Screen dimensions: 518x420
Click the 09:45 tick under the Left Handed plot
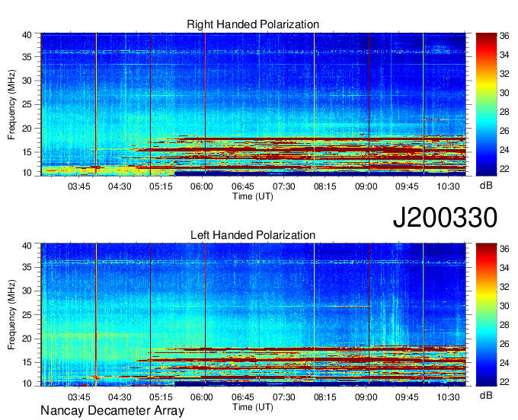407,397
